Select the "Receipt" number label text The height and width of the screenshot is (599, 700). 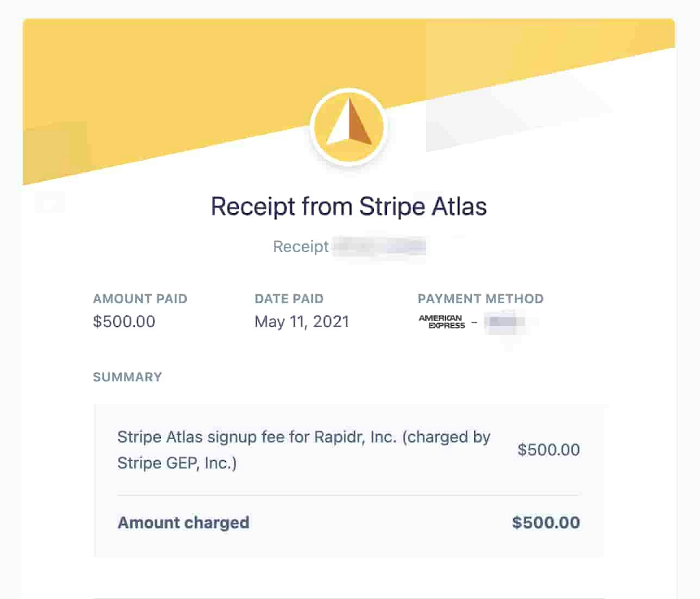(301, 247)
